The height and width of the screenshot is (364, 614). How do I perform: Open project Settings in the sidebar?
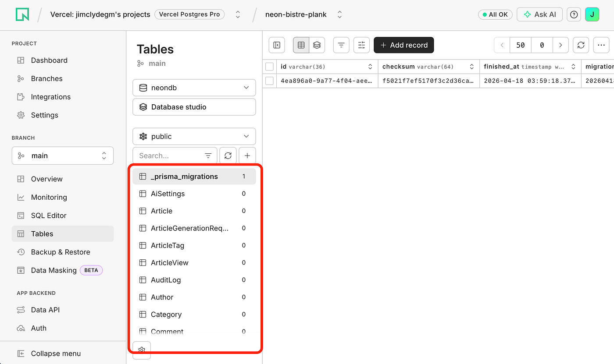pyautogui.click(x=63, y=115)
